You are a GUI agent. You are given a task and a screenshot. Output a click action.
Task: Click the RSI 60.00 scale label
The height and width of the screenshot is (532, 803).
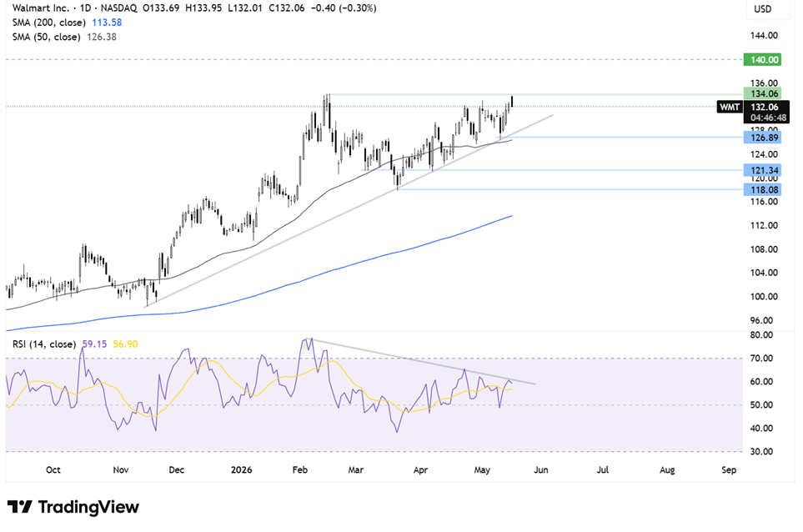tap(761, 381)
